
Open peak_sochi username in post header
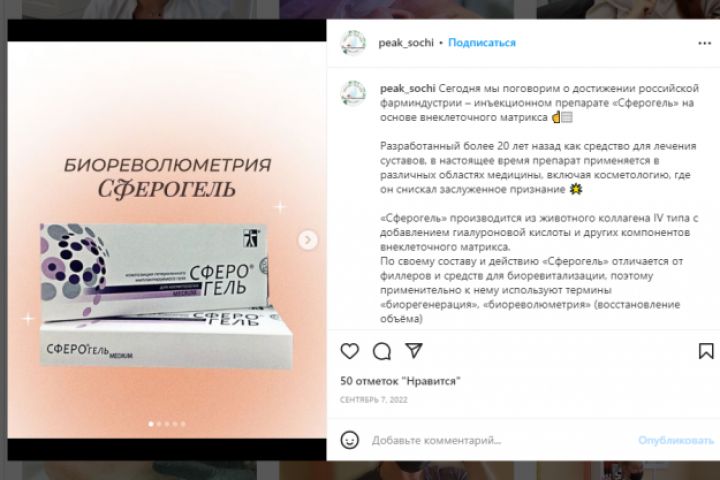[x=406, y=43]
